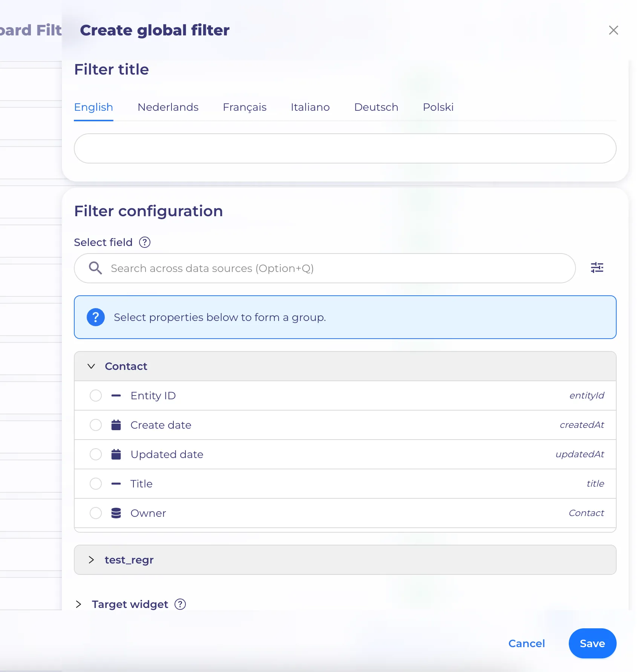This screenshot has height=672, width=637.
Task: Focus the Filter title text input
Action: click(x=345, y=148)
